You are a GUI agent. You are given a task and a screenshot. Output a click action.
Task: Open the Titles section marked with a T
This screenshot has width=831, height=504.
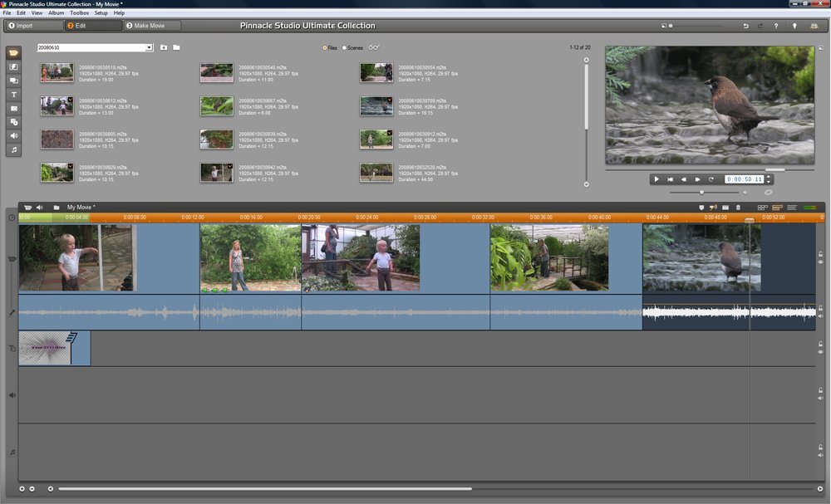tap(14, 94)
